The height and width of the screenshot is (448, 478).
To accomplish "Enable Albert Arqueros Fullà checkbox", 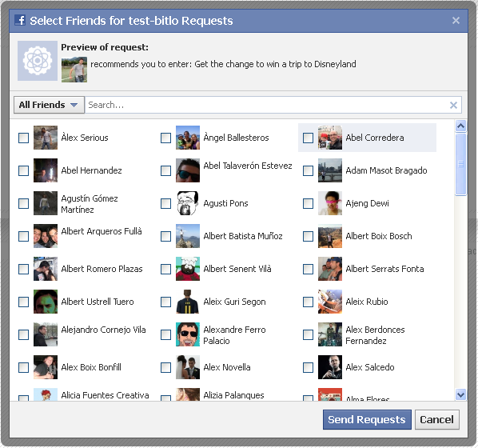I will (23, 236).
